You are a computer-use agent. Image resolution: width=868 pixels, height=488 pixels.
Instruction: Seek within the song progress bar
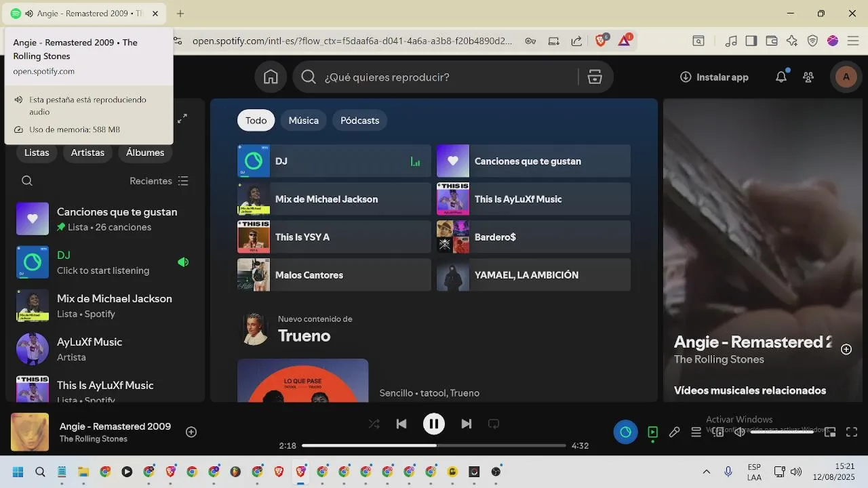coord(434,445)
